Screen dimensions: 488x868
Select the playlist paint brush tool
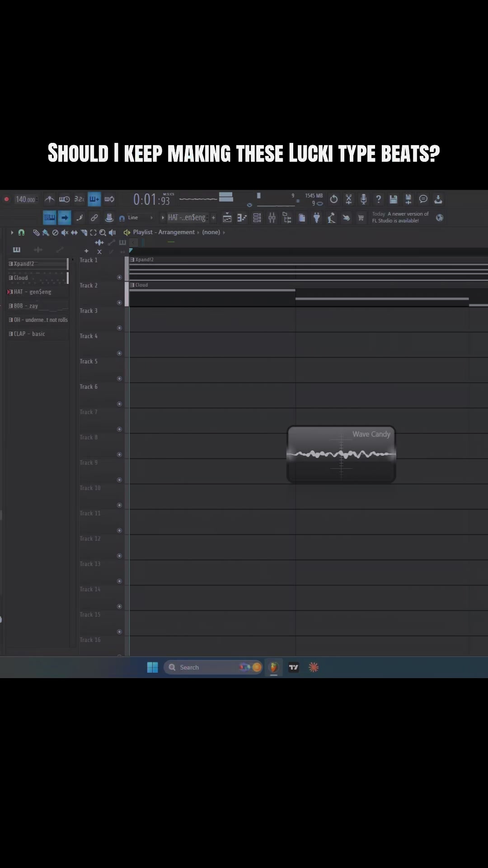[x=46, y=232]
